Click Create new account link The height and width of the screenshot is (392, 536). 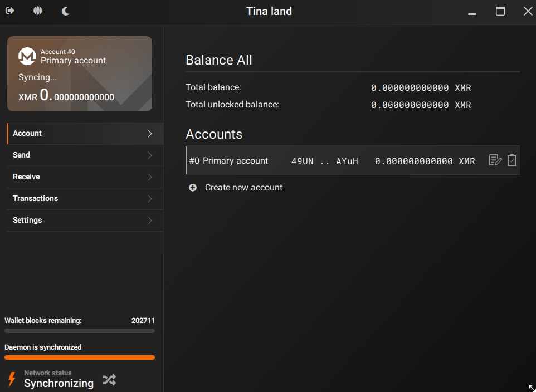click(x=243, y=188)
